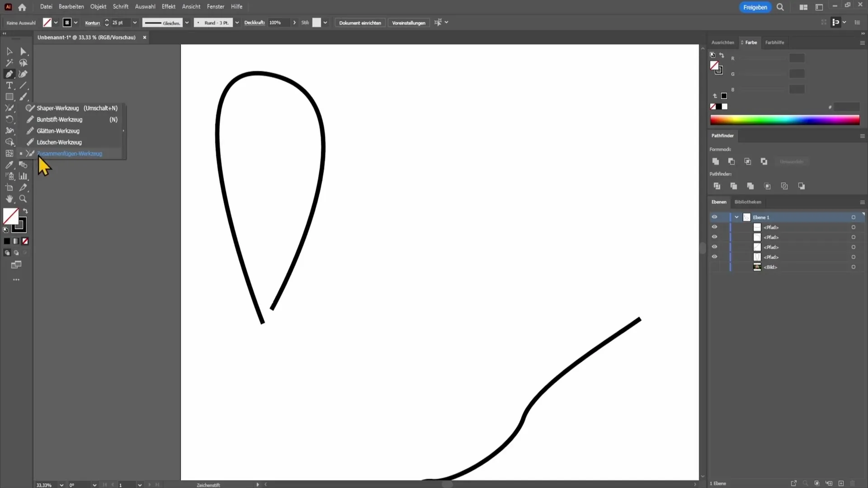Swap fill and stroke arrows in toolbar
Screen dimensions: 868x488
tap(25, 211)
